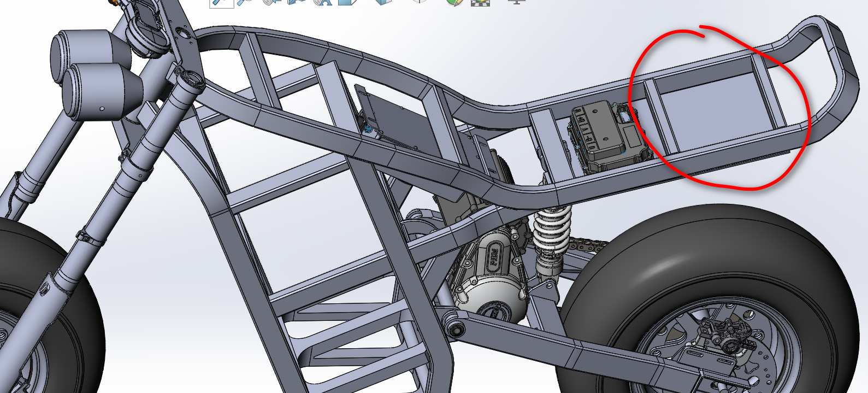Click the Edit Appearance icon
This screenshot has width=868, height=393.
[x=454, y=2]
